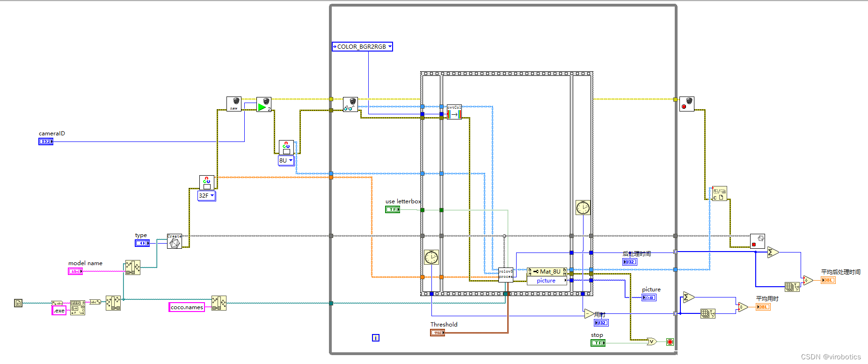
Task: Select the 后处理时间 U32 indicator terminal
Action: [x=630, y=262]
